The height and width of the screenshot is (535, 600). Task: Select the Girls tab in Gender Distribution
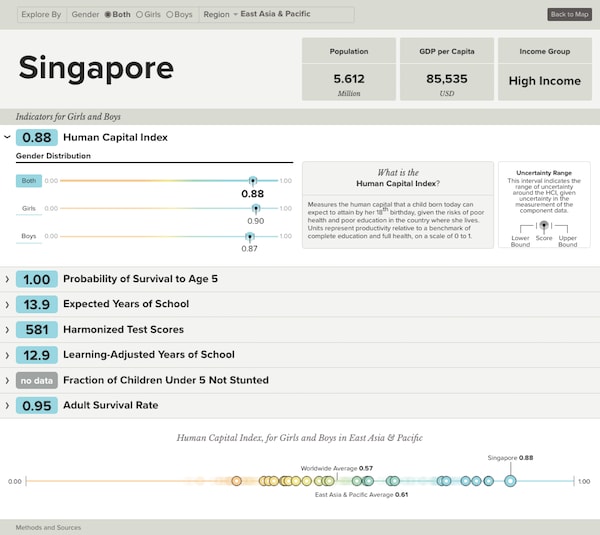29,209
